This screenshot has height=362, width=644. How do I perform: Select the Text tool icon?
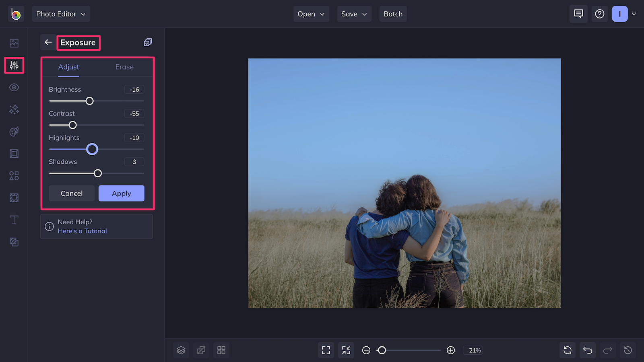[x=14, y=220]
